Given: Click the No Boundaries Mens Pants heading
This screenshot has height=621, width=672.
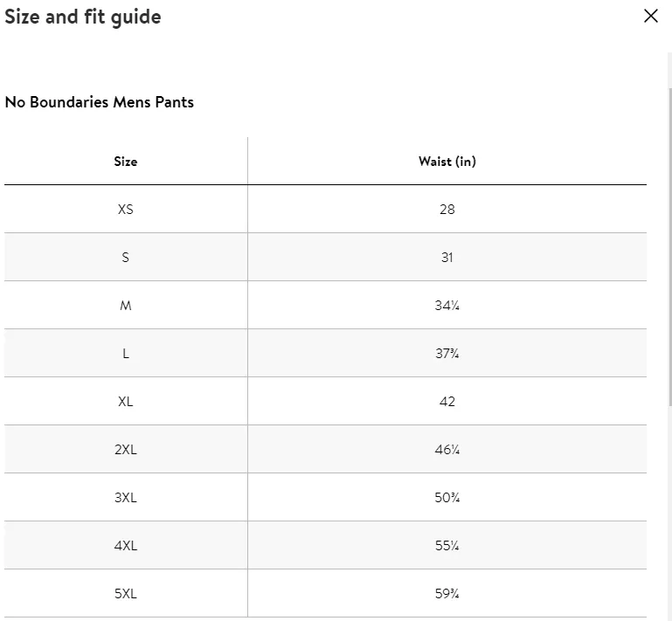Looking at the screenshot, I should (99, 102).
